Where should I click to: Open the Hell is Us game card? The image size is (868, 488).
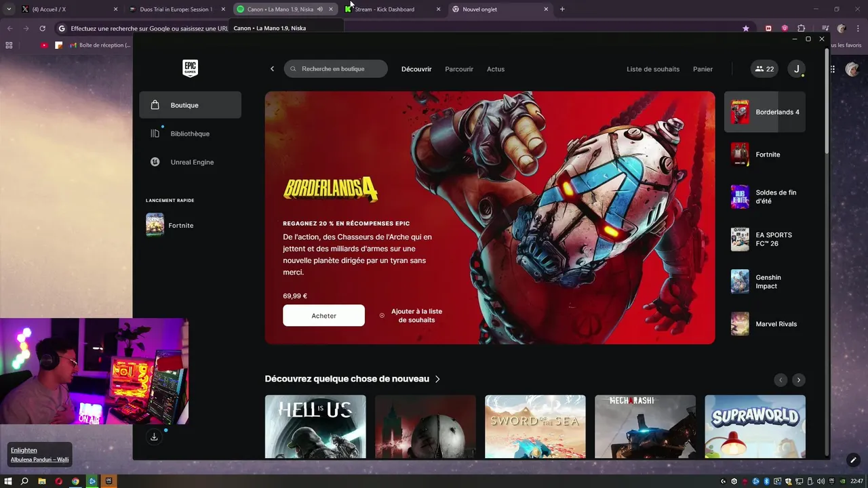tap(315, 427)
